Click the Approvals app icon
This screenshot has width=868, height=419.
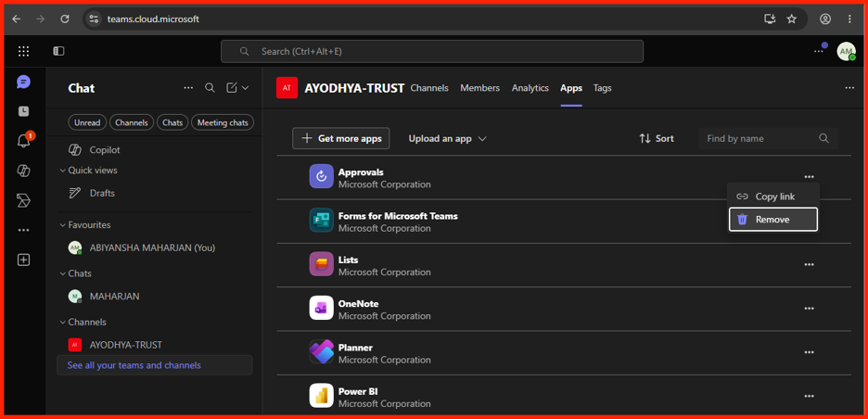(x=321, y=176)
